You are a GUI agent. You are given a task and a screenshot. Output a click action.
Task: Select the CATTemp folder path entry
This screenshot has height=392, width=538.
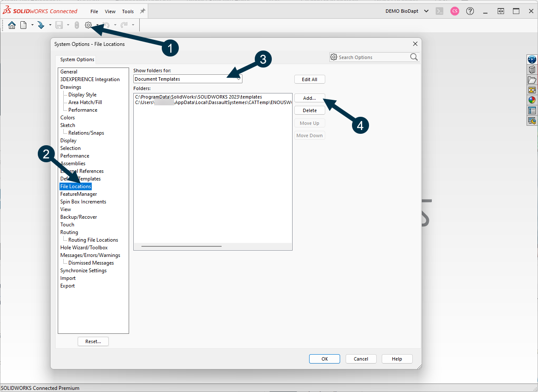[213, 102]
